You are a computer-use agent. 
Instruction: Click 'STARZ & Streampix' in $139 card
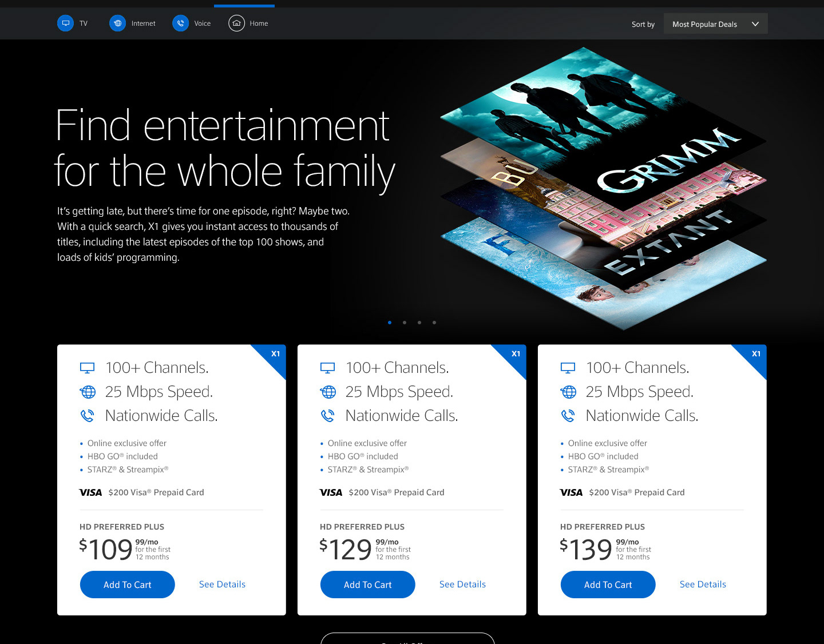pos(608,470)
